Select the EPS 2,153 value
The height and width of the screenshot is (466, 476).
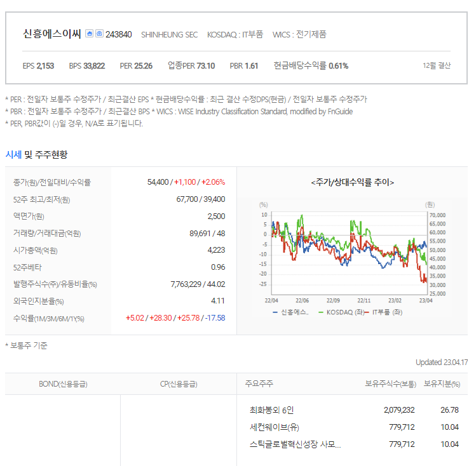38,66
